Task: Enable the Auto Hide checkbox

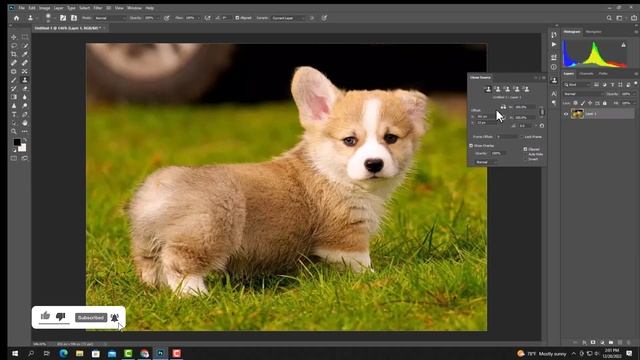Action: pyautogui.click(x=525, y=154)
